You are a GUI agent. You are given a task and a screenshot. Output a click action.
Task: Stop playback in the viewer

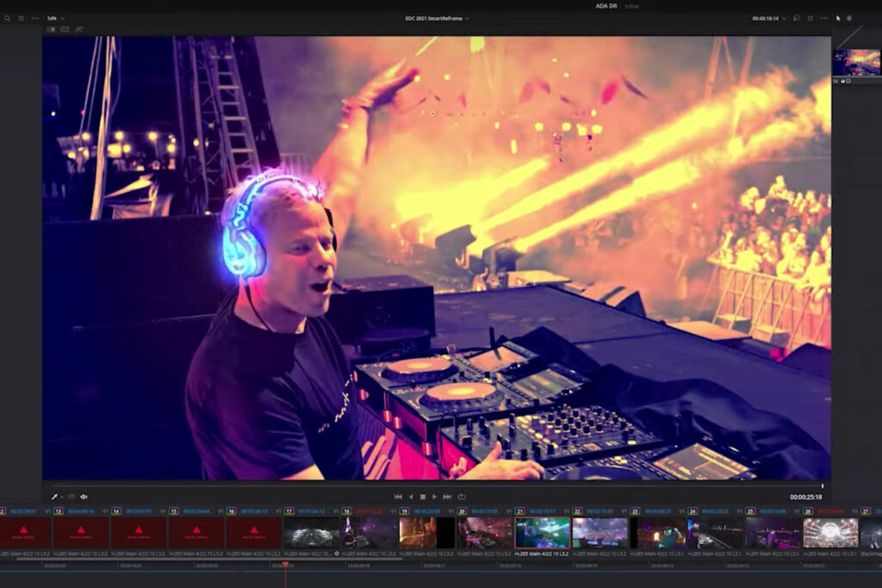[x=422, y=497]
